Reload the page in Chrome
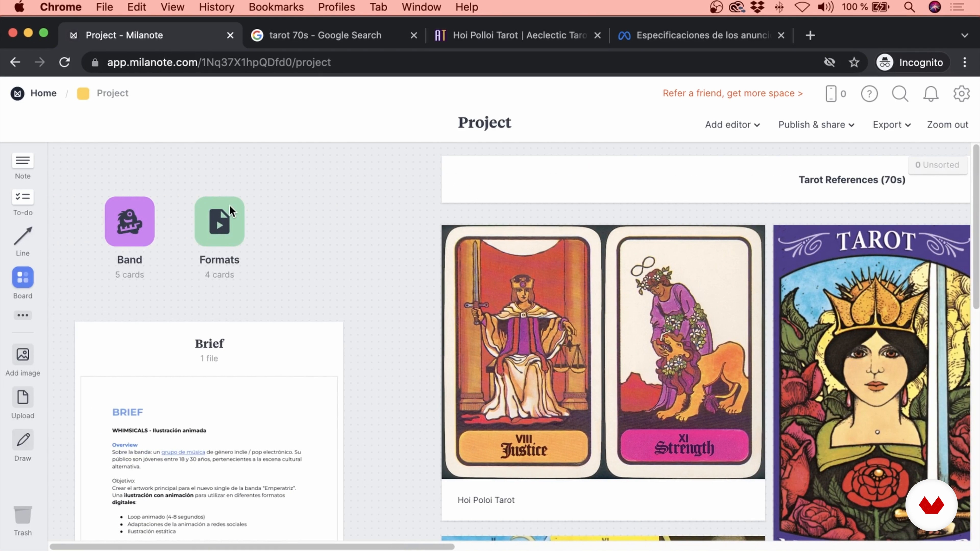 [64, 62]
